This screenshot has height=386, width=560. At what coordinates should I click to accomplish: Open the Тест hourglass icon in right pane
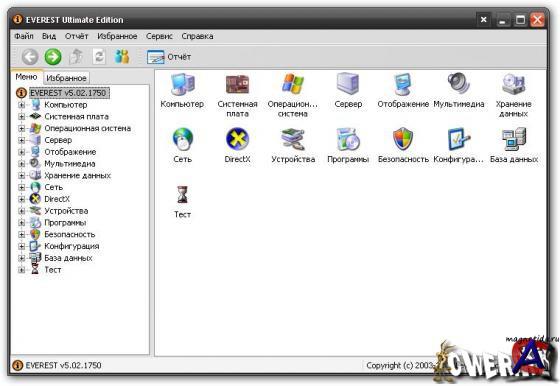(182, 195)
